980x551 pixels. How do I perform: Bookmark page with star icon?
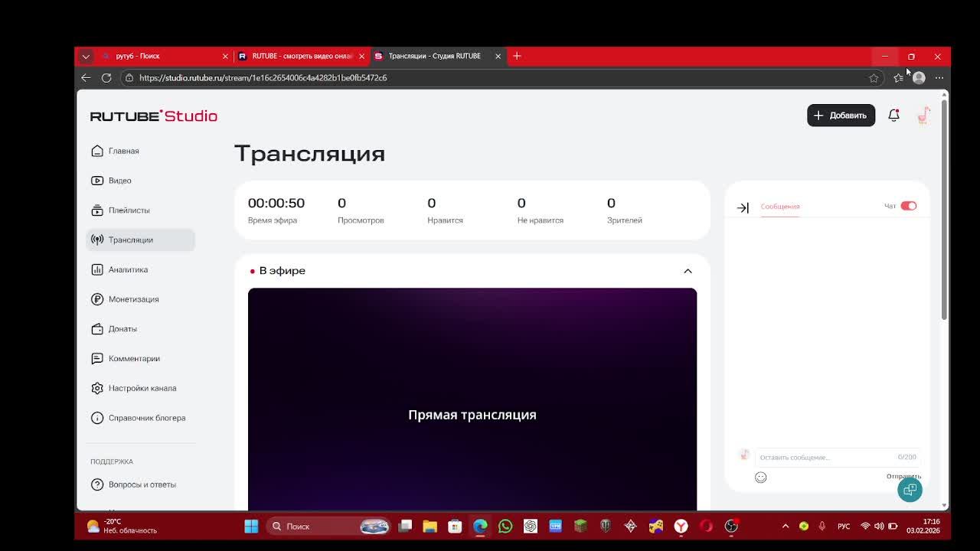point(874,77)
